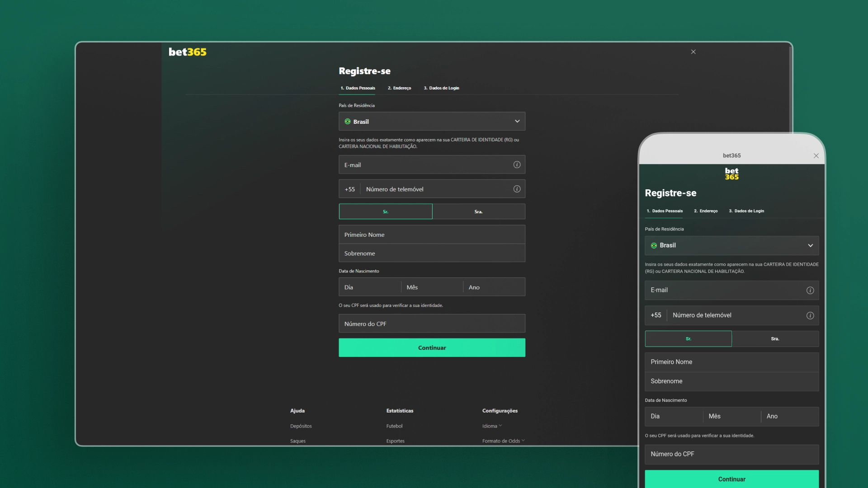Open the Dia dropdown in desktop birth date
Screen dimensions: 868x488
tap(370, 287)
